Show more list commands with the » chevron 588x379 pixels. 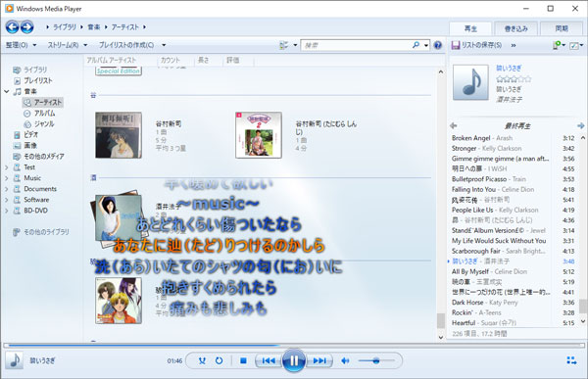pyautogui.click(x=513, y=45)
